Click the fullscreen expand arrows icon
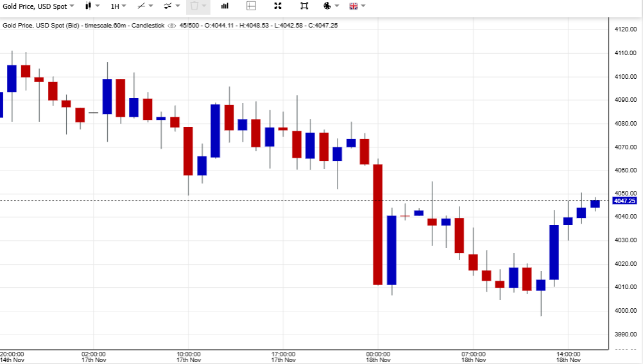The height and width of the screenshot is (364, 643). click(278, 6)
